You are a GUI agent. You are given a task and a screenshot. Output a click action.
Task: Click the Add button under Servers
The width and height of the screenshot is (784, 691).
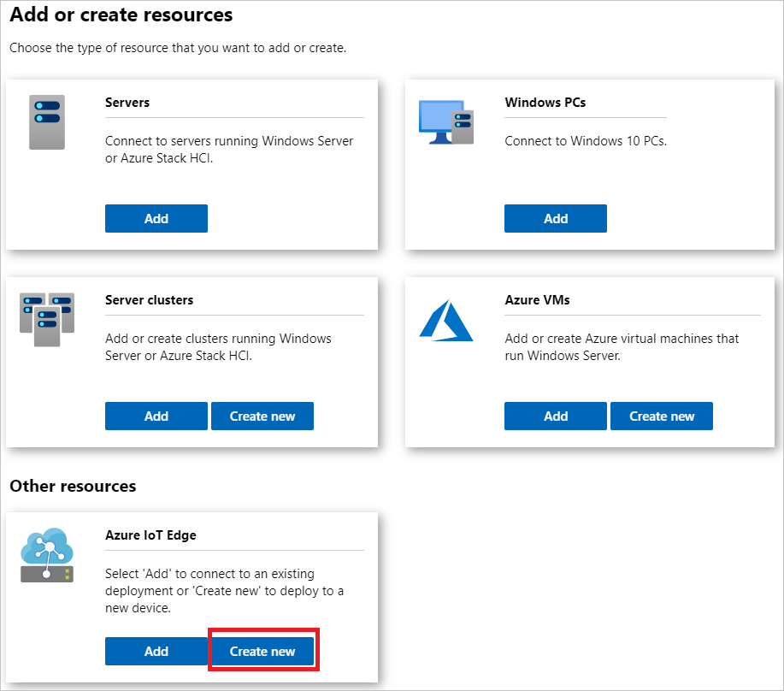156,218
